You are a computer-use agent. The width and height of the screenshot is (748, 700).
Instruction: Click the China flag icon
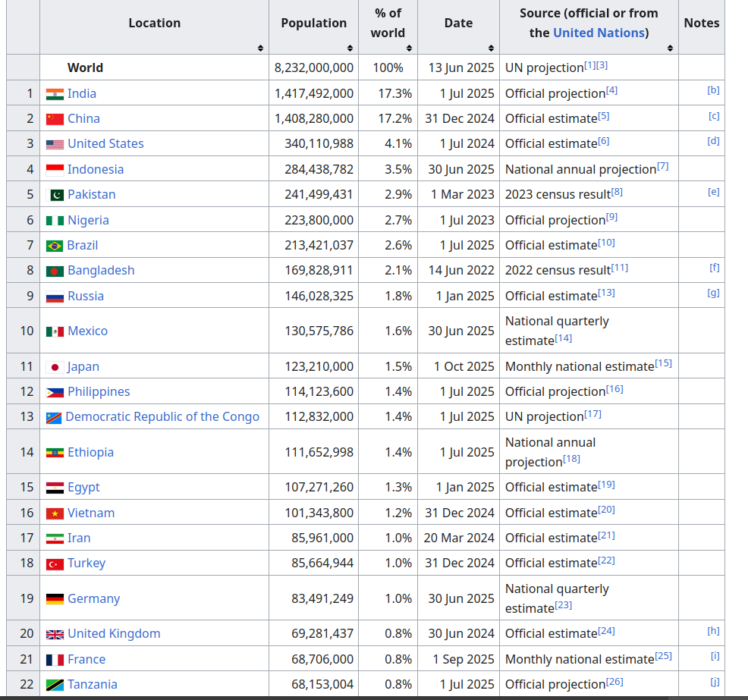click(55, 119)
